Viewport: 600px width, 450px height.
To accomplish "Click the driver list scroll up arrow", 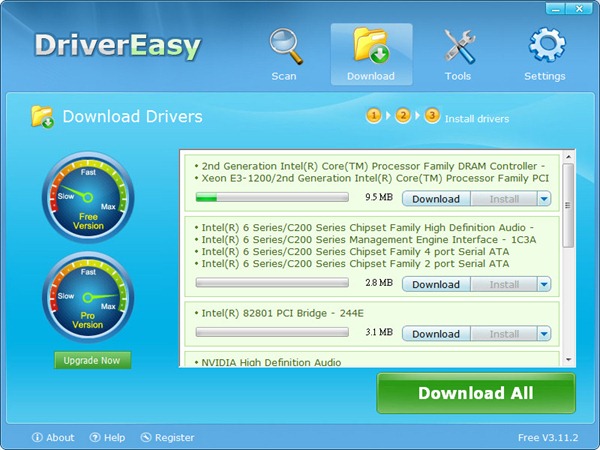I will click(x=569, y=157).
